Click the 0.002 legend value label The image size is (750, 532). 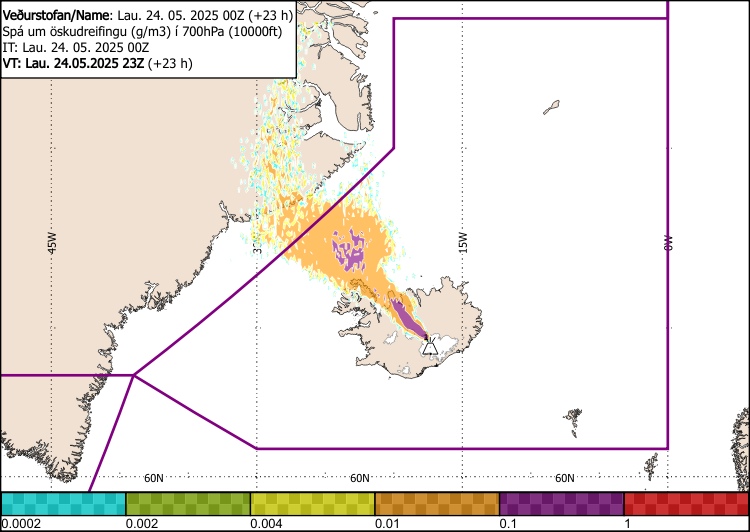[x=143, y=523]
